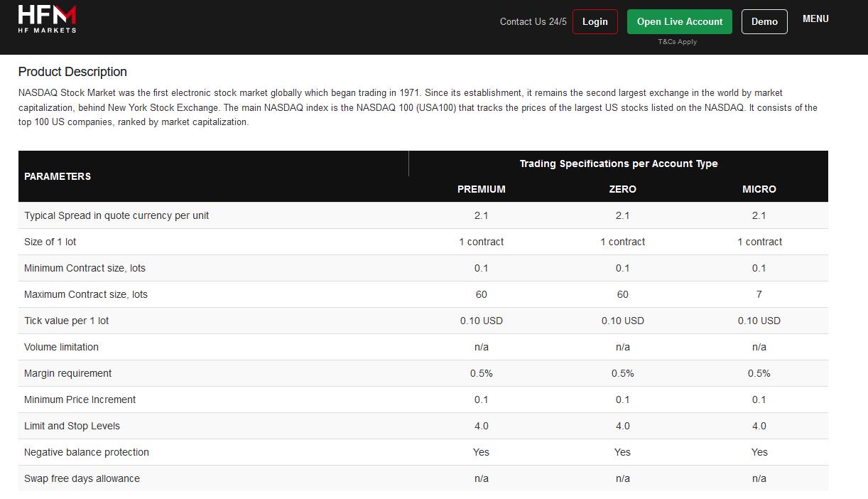
Task: Open the MENU navigation
Action: 815,19
